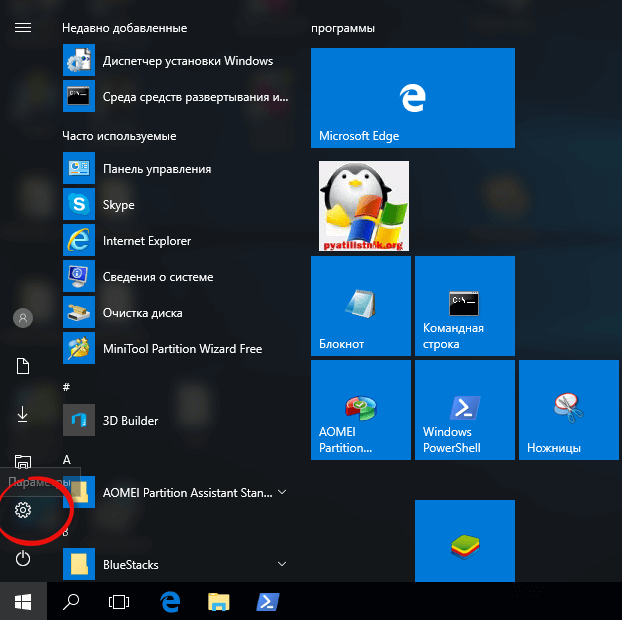This screenshot has width=622, height=620.
Task: Click the Power button icon
Action: pos(23,559)
